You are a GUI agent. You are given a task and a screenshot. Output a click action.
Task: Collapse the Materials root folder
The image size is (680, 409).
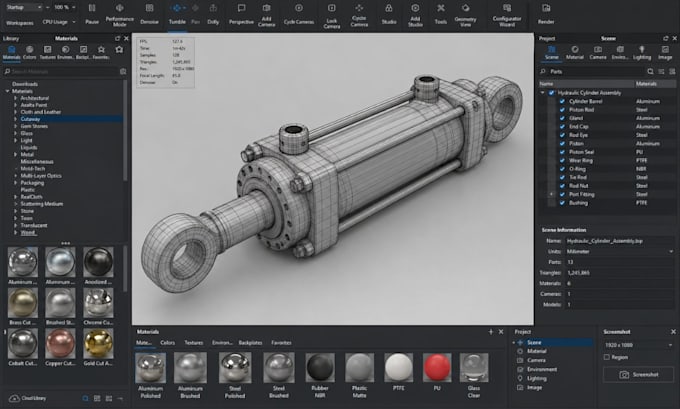tap(7, 91)
